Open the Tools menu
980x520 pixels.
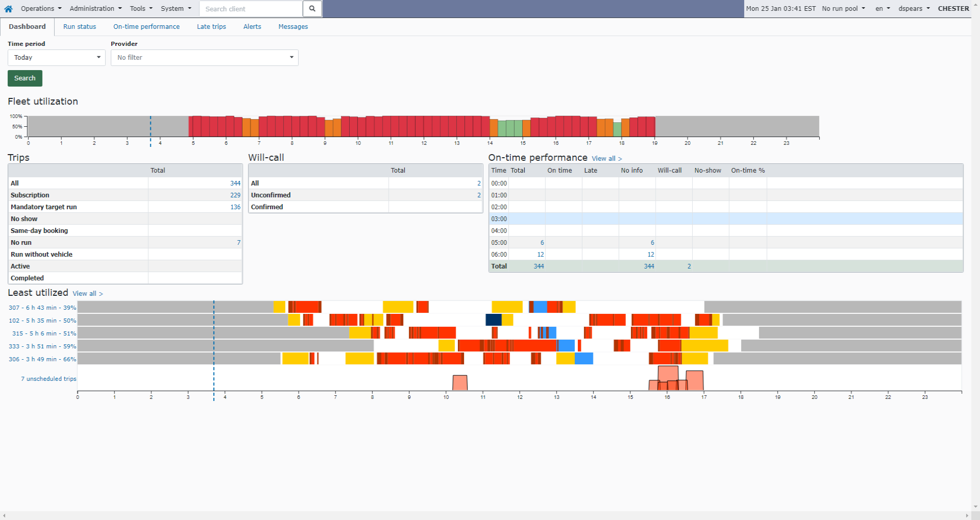tap(139, 8)
